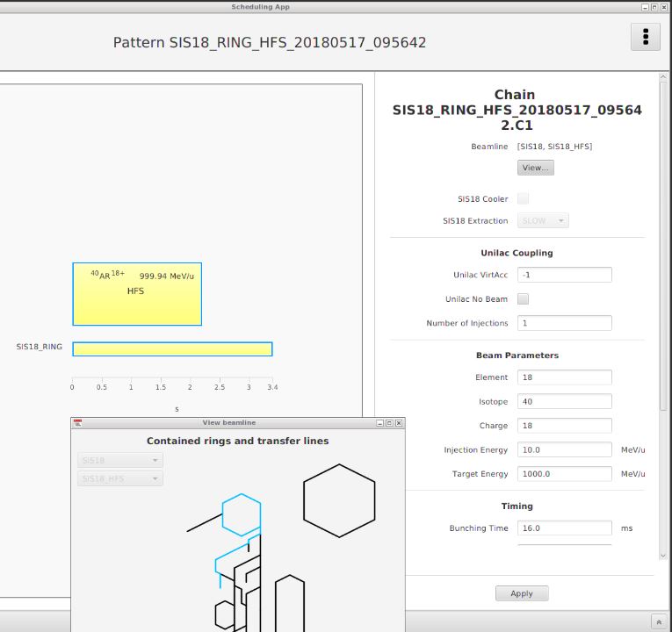Close the View beamline window

pyautogui.click(x=399, y=423)
